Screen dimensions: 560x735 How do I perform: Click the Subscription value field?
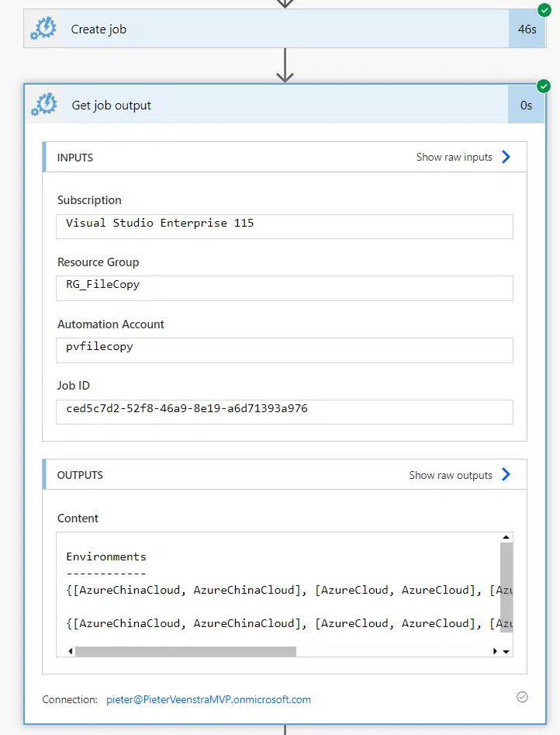pyautogui.click(x=285, y=227)
